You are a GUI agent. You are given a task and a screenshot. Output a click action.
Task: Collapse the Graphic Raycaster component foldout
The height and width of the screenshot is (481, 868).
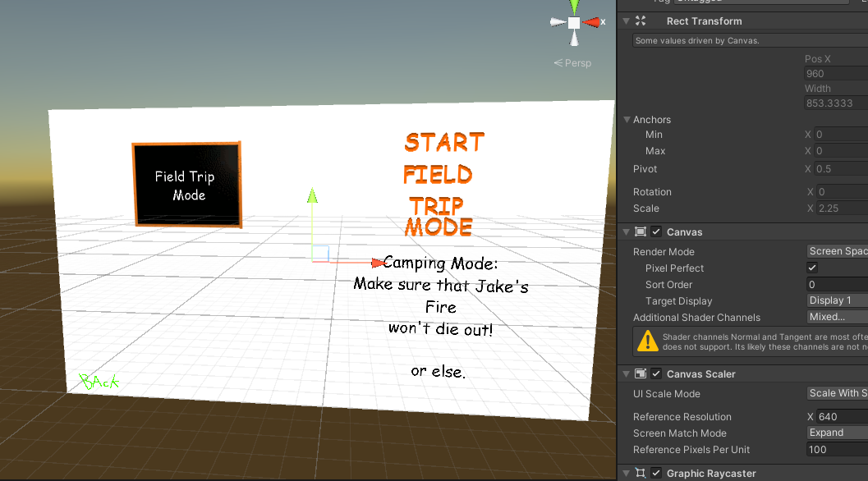coord(626,473)
